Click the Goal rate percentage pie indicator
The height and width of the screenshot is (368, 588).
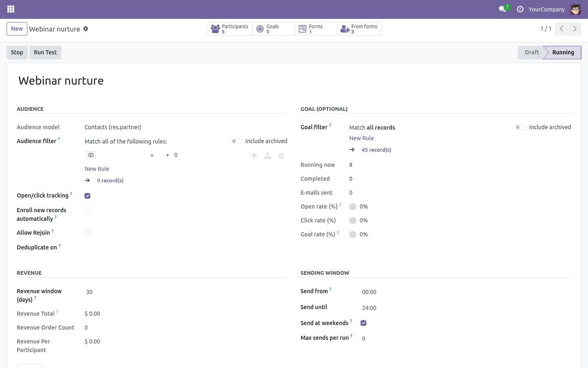[353, 234]
